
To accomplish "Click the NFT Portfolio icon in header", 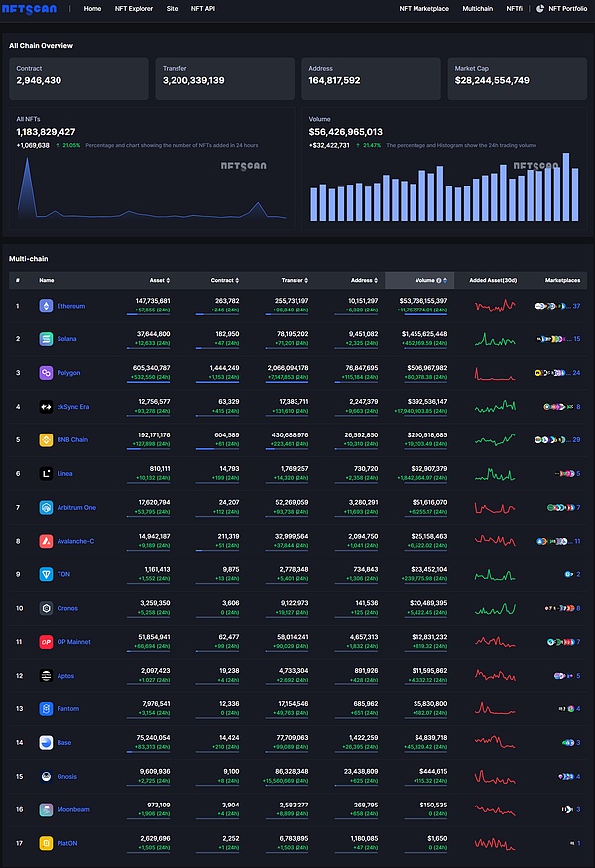I will (540, 8).
